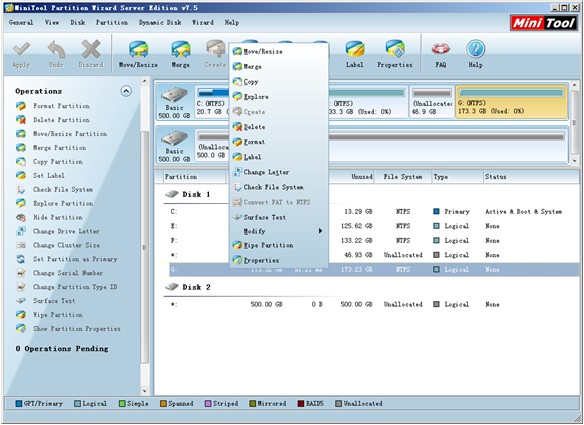Select Label in the context menu
This screenshot has height=425, width=584.
pos(279,157)
